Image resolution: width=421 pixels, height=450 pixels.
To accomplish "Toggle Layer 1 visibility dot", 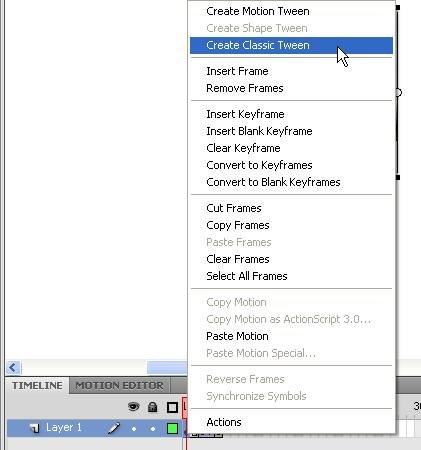I will pos(134,429).
